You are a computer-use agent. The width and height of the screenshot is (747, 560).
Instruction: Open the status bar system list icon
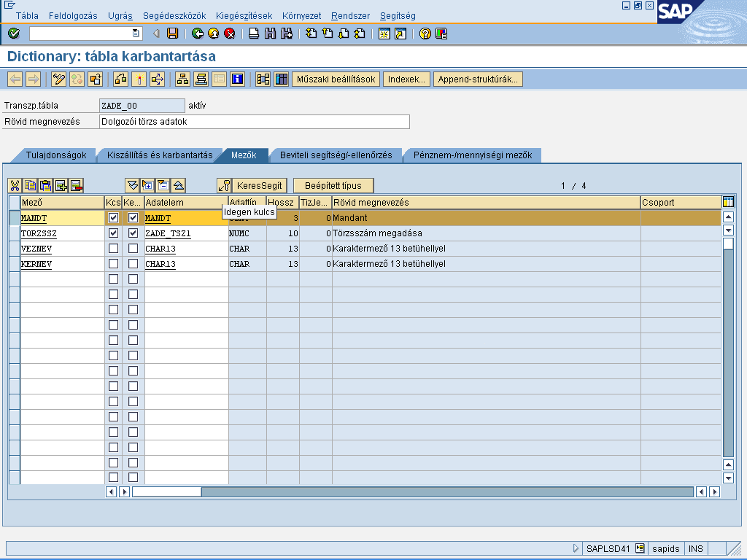pos(640,548)
